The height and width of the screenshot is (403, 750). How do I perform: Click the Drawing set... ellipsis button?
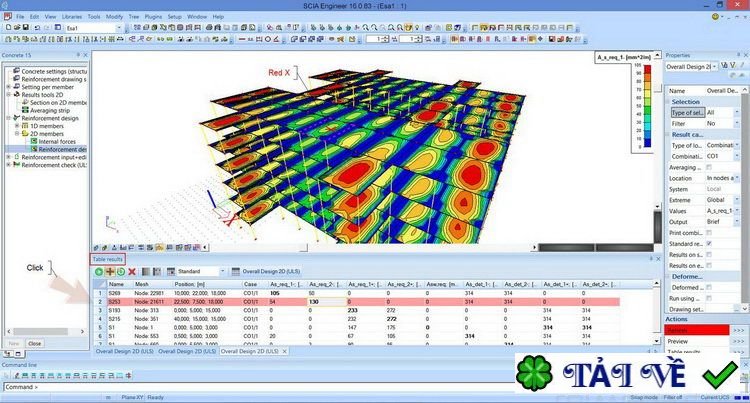736,309
